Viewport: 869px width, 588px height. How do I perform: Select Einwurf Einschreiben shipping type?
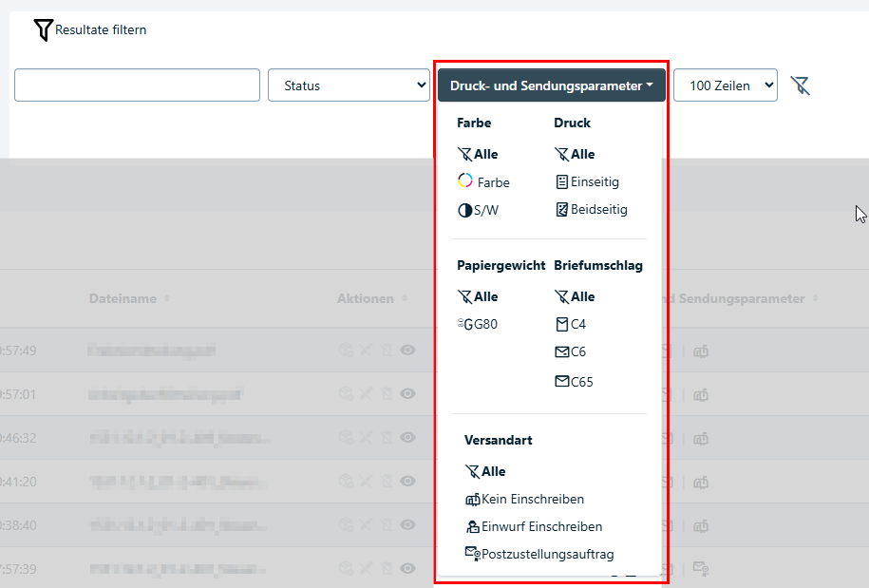tap(533, 526)
